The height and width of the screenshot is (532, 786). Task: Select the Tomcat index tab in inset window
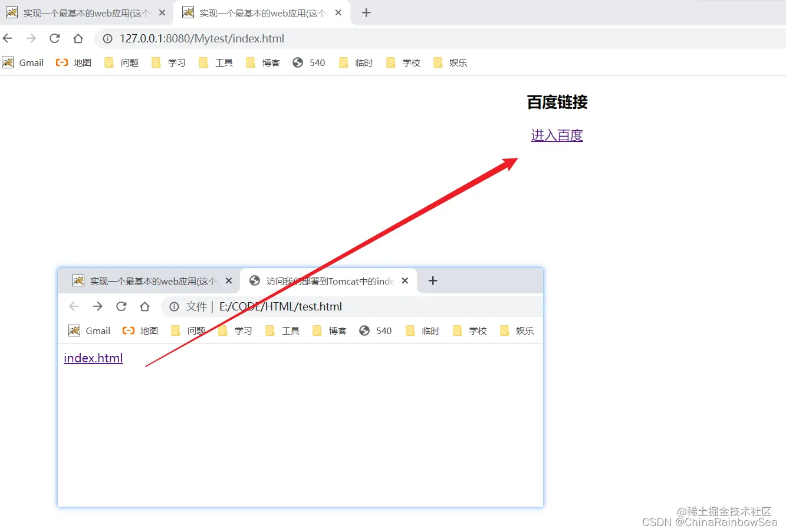tap(329, 281)
